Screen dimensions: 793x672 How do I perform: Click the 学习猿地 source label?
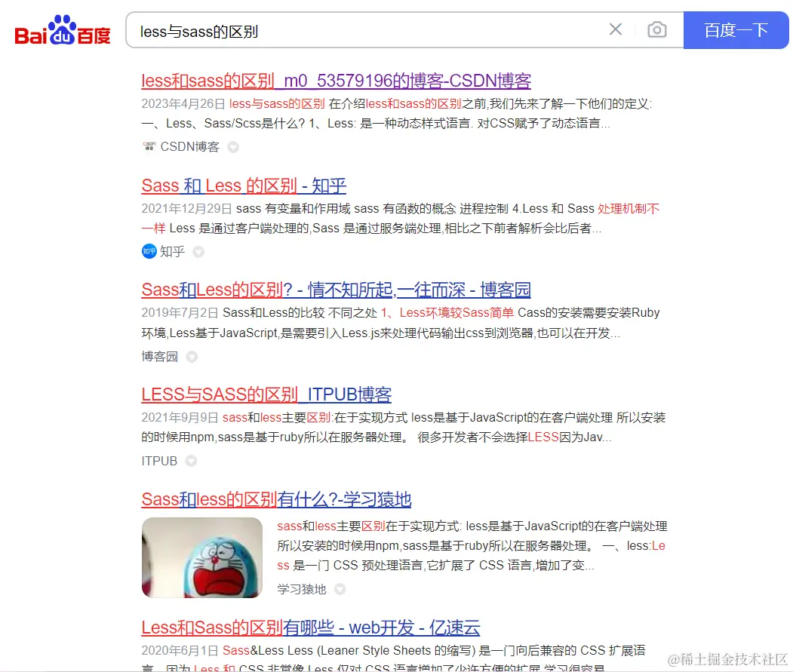click(301, 589)
